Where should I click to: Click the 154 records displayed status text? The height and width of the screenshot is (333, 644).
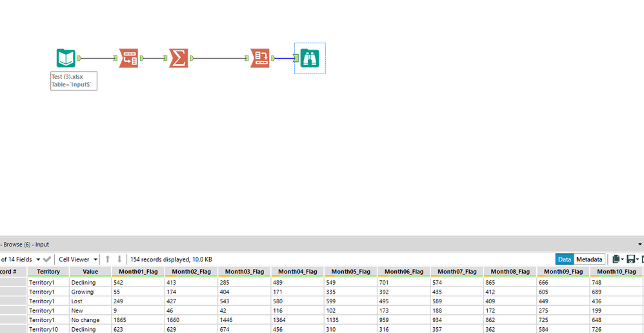point(171,259)
